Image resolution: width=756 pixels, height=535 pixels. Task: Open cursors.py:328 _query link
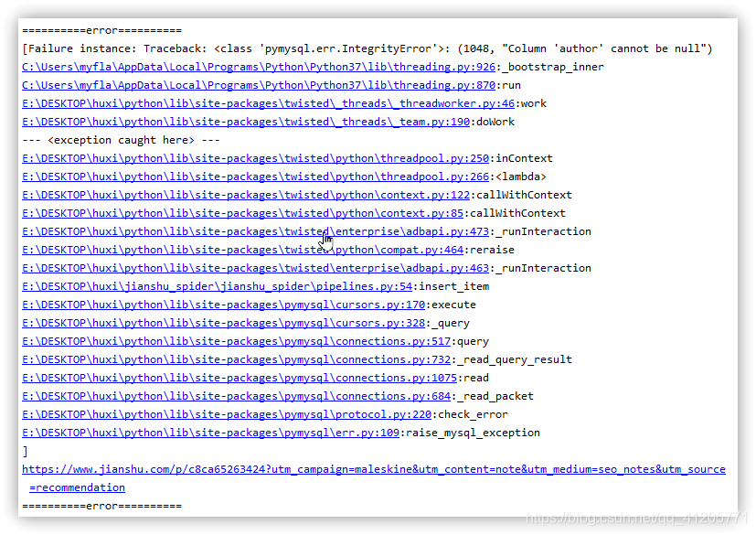tap(224, 324)
